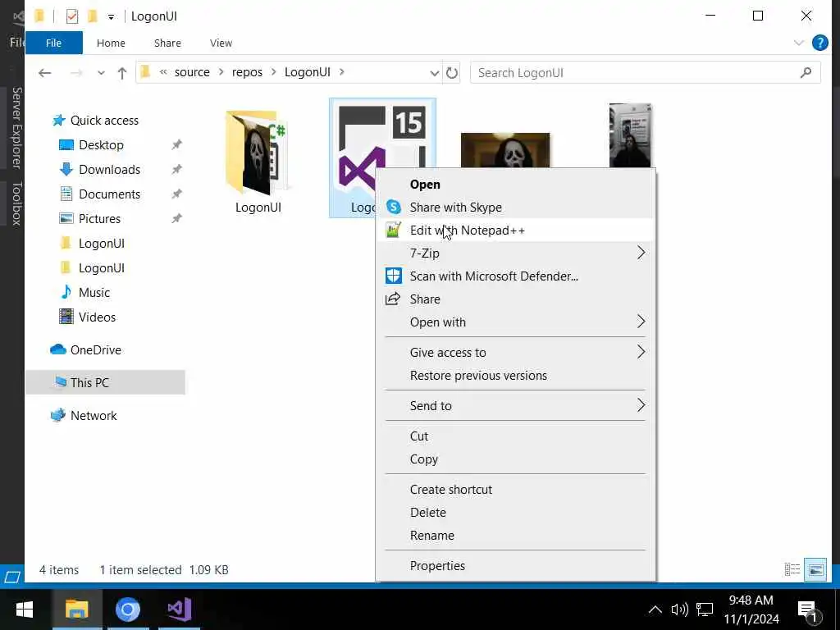
Task: Click the pin icon beside Desktop
Action: click(176, 144)
